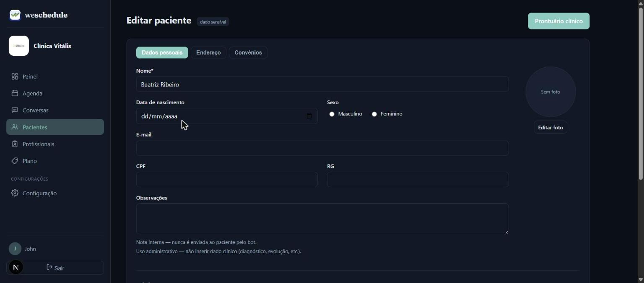Focus the Data de nascimento field
Screen dimensions: 644x283
(x=227, y=116)
